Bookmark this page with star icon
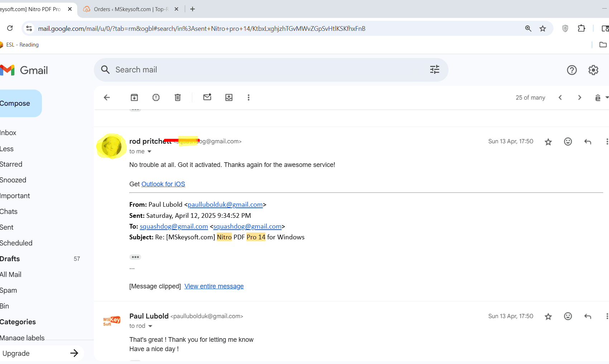The height and width of the screenshot is (364, 609). coord(543,29)
